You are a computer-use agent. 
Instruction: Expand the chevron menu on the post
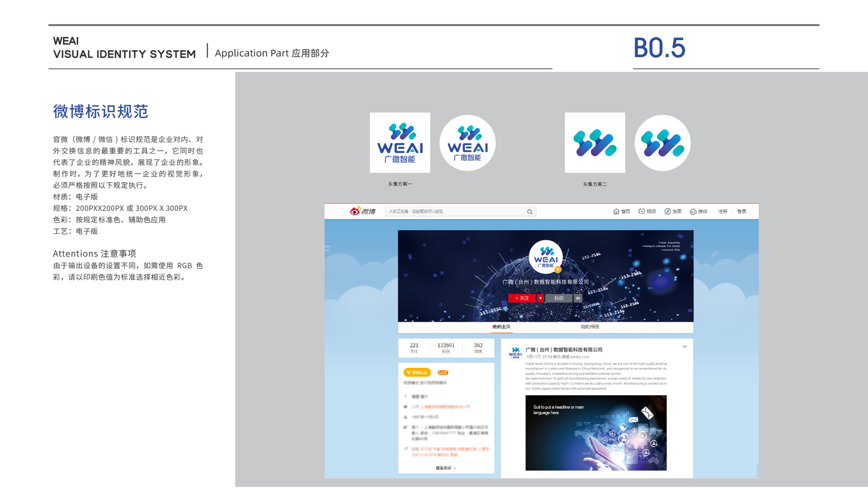coord(684,347)
